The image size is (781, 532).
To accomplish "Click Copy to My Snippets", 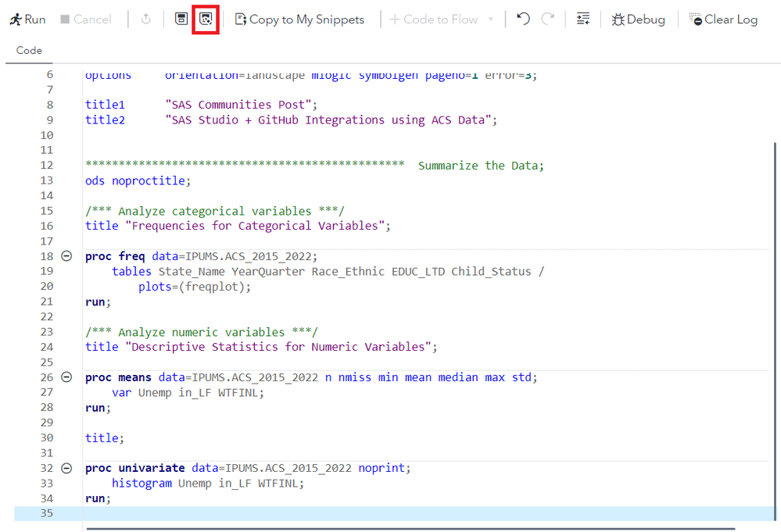I will pyautogui.click(x=299, y=19).
